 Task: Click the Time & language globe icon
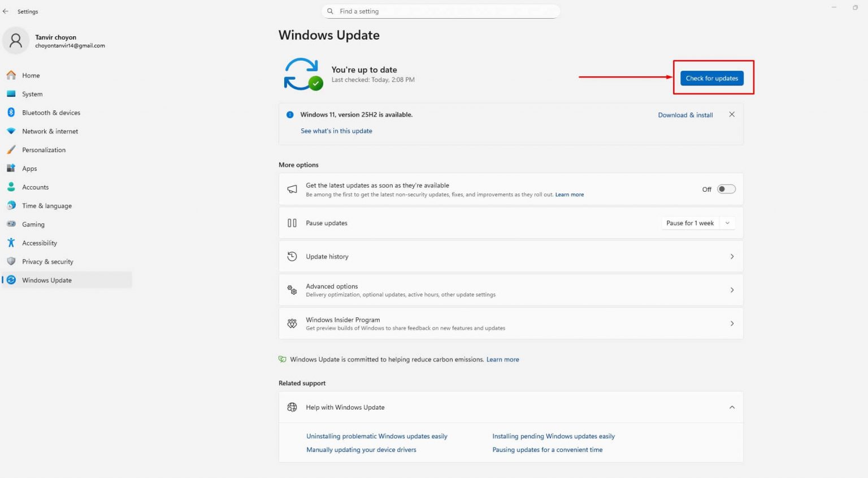11,205
